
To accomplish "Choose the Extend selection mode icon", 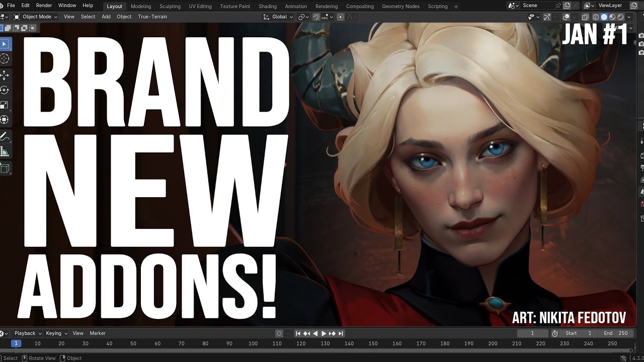I will [x=9, y=28].
